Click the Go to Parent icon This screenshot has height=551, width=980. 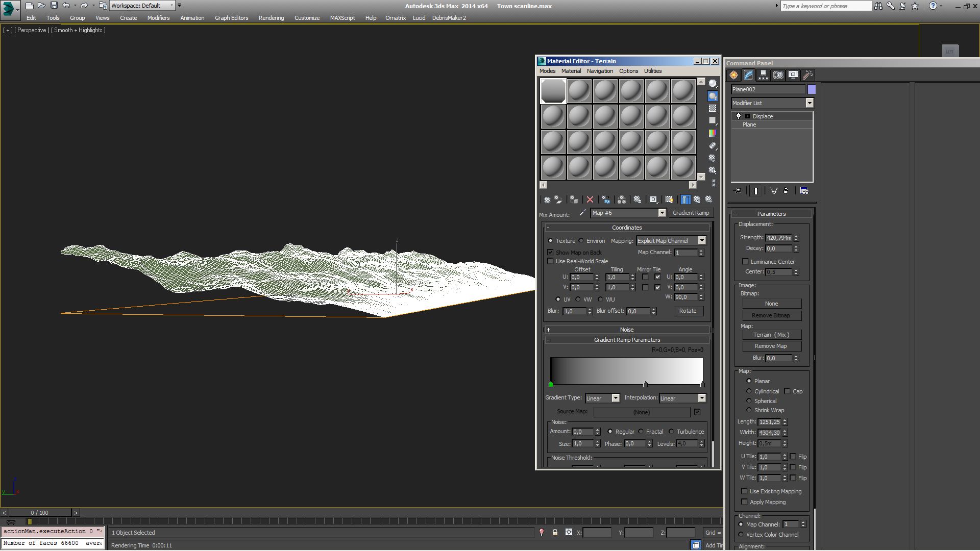pos(697,199)
